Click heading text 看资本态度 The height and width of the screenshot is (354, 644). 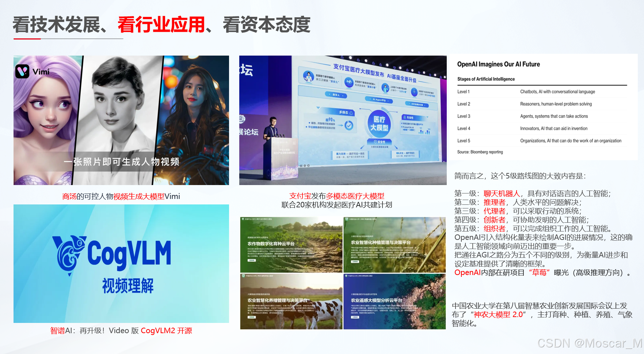coord(267,25)
